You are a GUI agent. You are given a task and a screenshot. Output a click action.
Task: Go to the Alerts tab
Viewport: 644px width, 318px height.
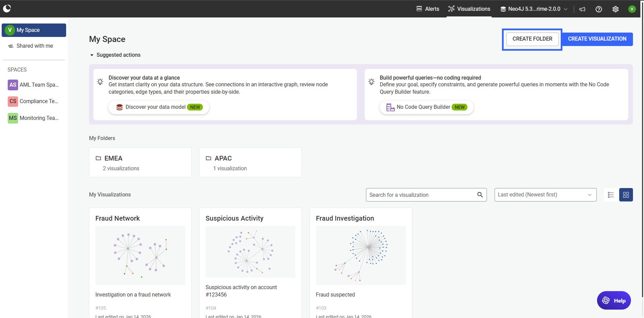428,9
